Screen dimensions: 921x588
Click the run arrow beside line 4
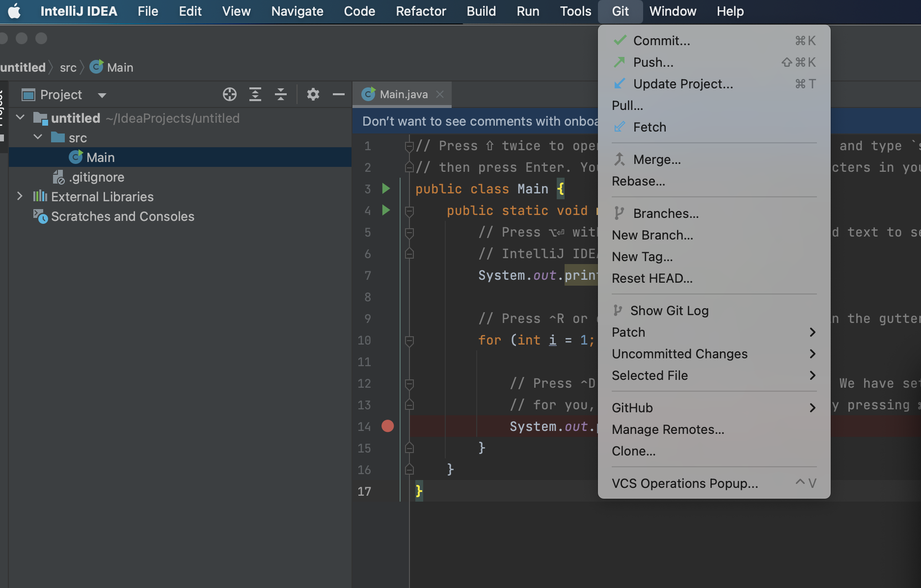[386, 210]
